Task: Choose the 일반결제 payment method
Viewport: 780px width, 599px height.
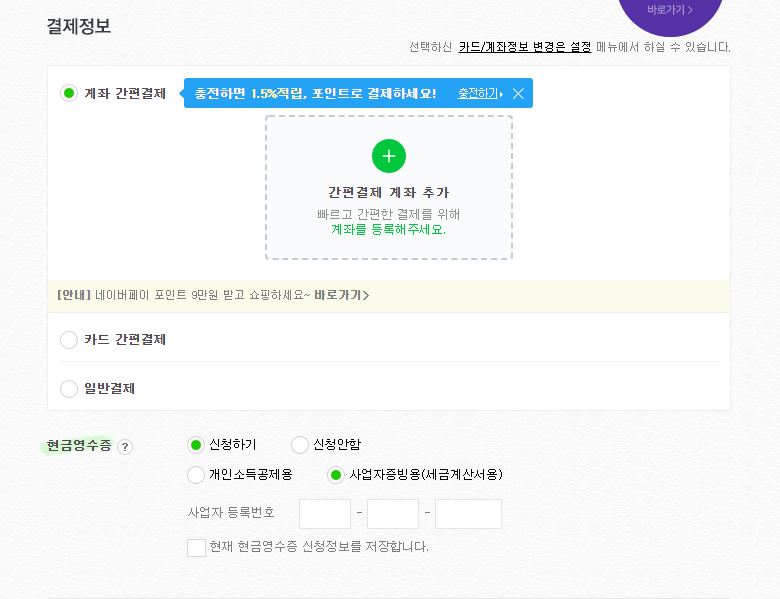Action: point(69,389)
